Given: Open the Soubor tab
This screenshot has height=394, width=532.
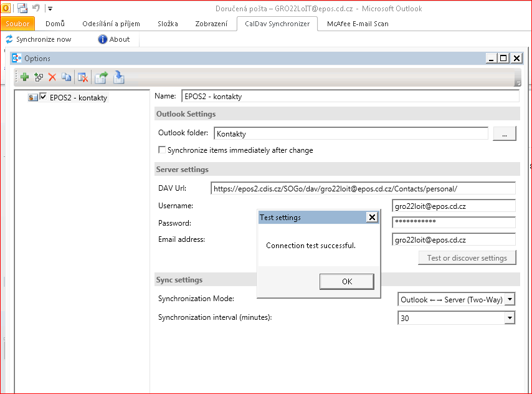Looking at the screenshot, I should tap(17, 24).
